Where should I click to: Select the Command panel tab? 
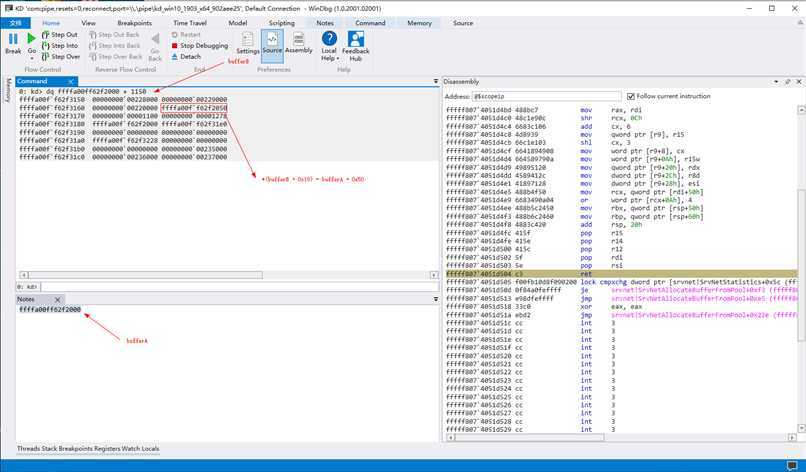(x=32, y=81)
